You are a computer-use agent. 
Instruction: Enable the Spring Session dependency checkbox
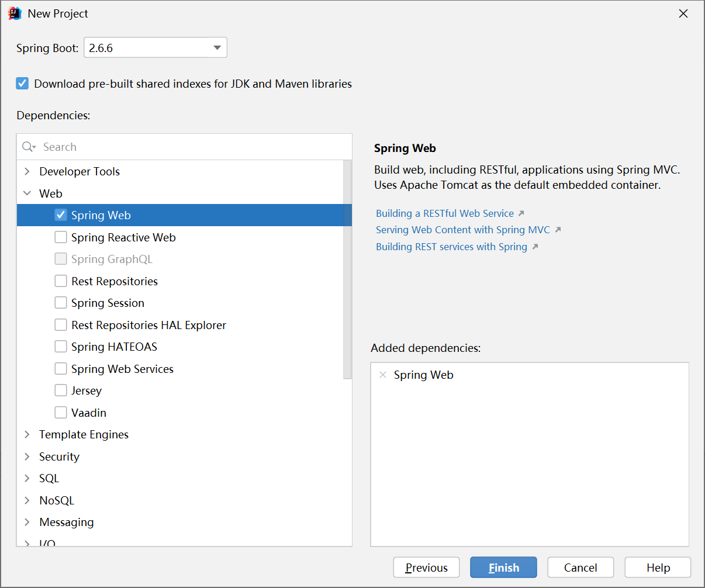tap(61, 303)
